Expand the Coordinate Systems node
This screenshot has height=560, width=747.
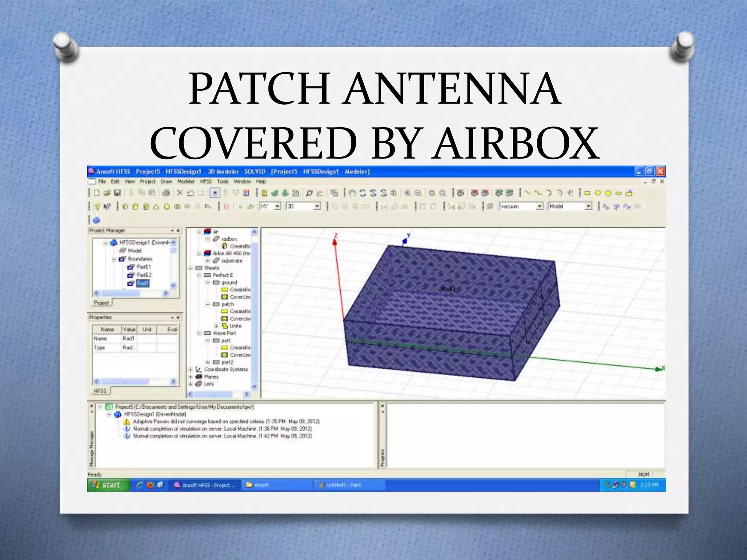tap(190, 369)
